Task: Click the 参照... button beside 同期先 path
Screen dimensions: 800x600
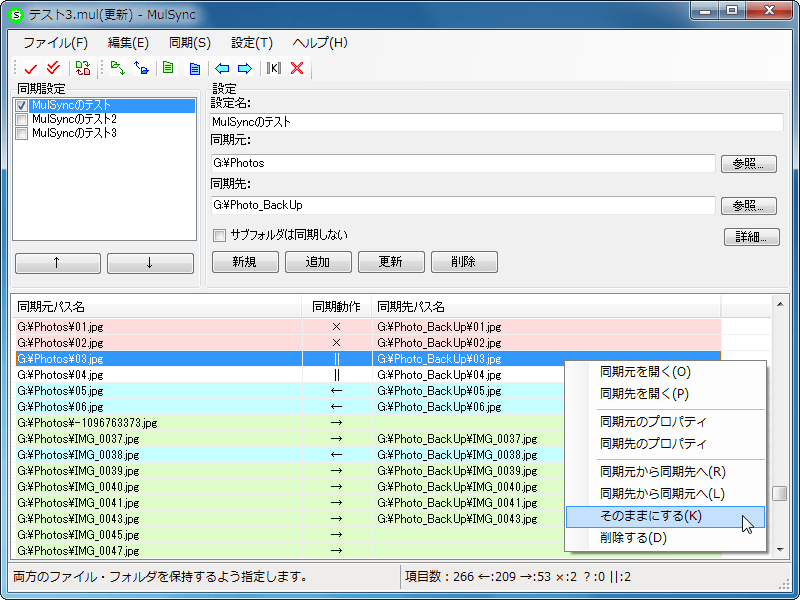Action: pos(748,206)
